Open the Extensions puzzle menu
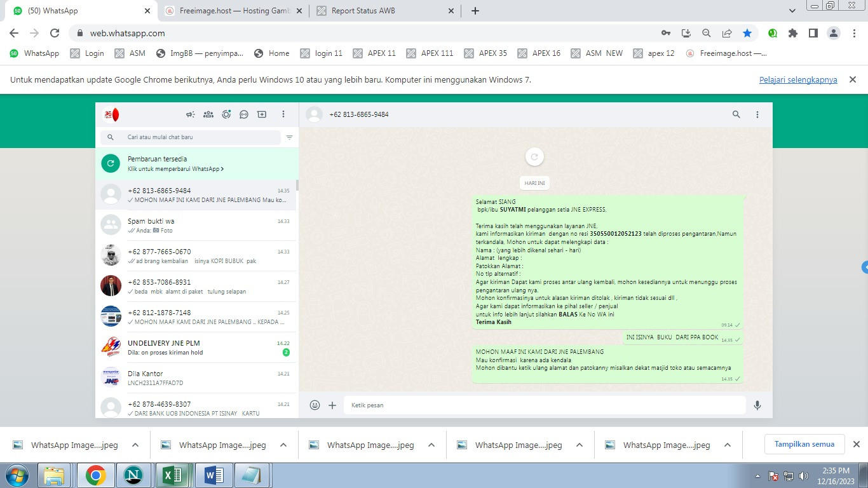The width and height of the screenshot is (868, 488). (x=793, y=33)
